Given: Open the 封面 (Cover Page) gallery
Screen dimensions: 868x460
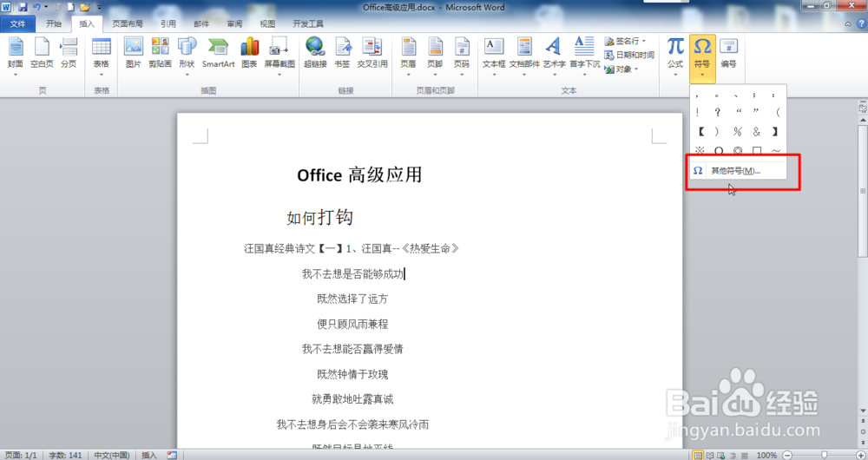Looking at the screenshot, I should (x=16, y=57).
